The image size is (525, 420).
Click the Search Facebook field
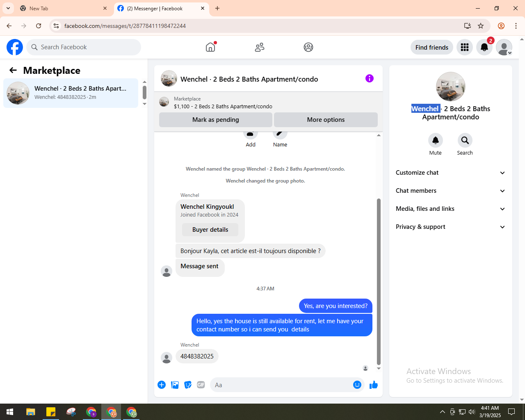(84, 47)
